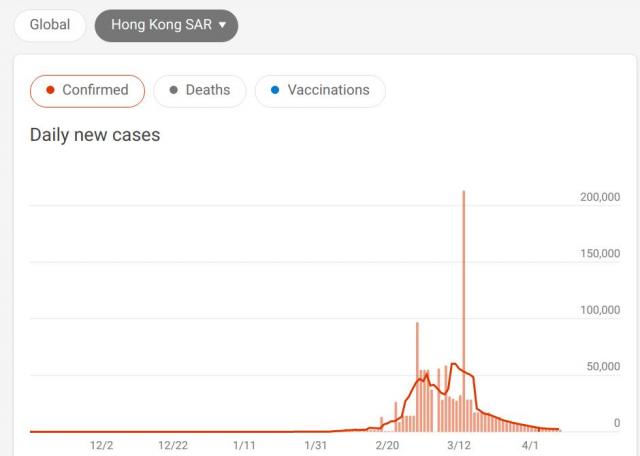The width and height of the screenshot is (640, 456).
Task: Click the Daily new cases heading
Action: pyautogui.click(x=95, y=135)
